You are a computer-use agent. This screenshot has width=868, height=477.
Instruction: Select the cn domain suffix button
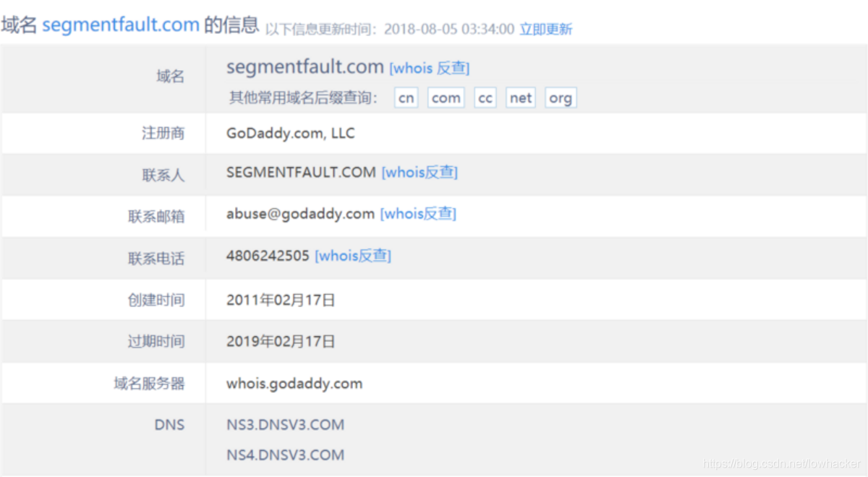pos(407,98)
